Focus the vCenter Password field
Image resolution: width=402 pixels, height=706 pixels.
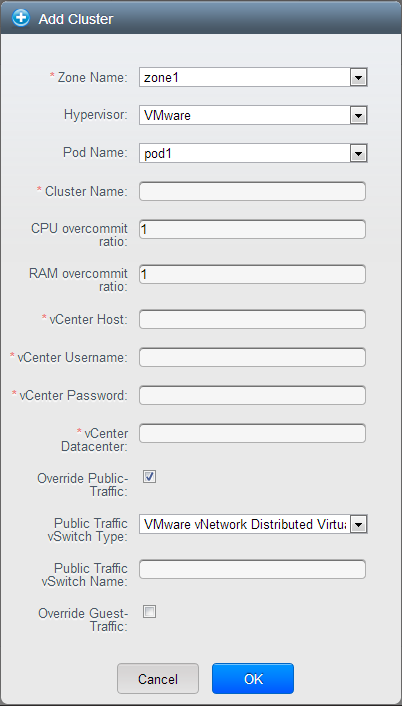252,395
